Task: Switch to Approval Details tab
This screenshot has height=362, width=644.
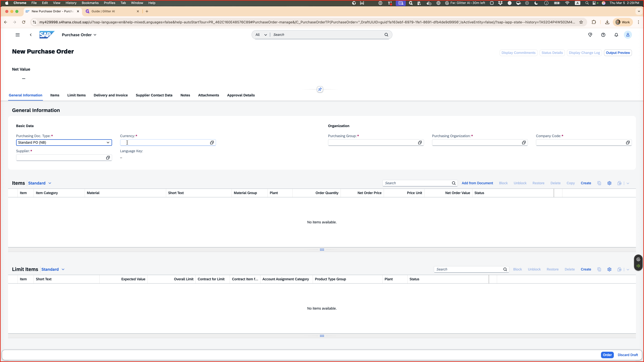Action: pyautogui.click(x=241, y=95)
